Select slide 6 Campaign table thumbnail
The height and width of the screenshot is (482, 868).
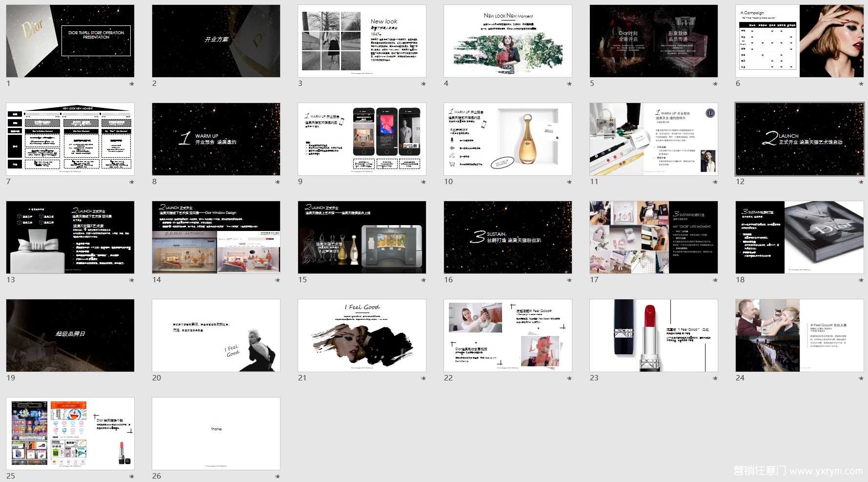(800, 41)
